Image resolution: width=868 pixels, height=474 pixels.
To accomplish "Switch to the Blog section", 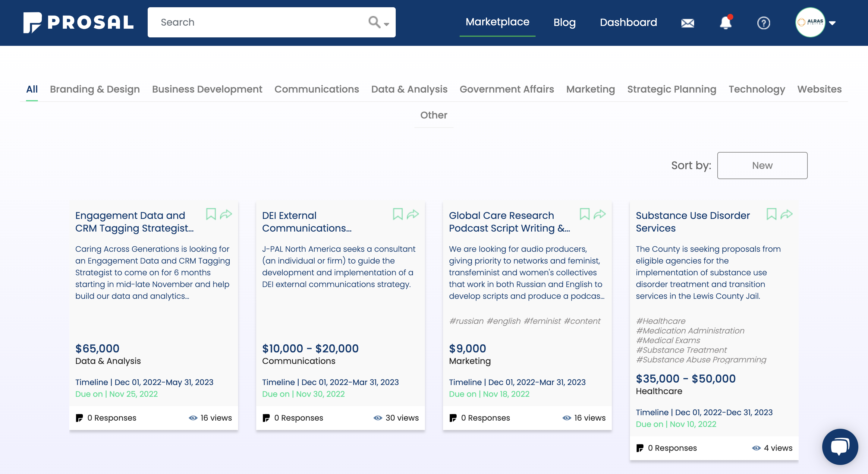I will click(x=565, y=23).
